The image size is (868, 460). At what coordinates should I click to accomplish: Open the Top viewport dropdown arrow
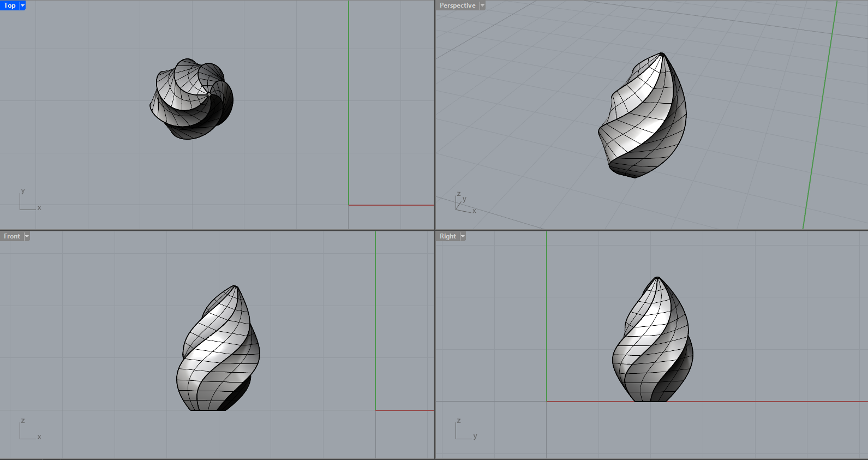tap(22, 5)
